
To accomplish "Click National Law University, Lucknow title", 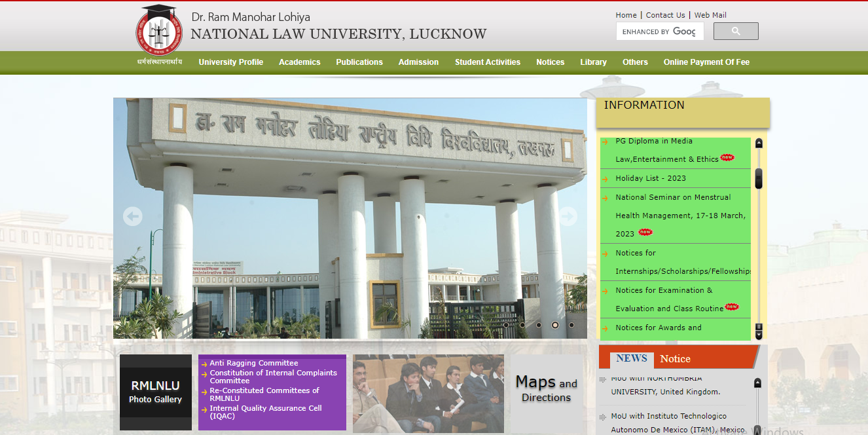I will pyautogui.click(x=338, y=34).
